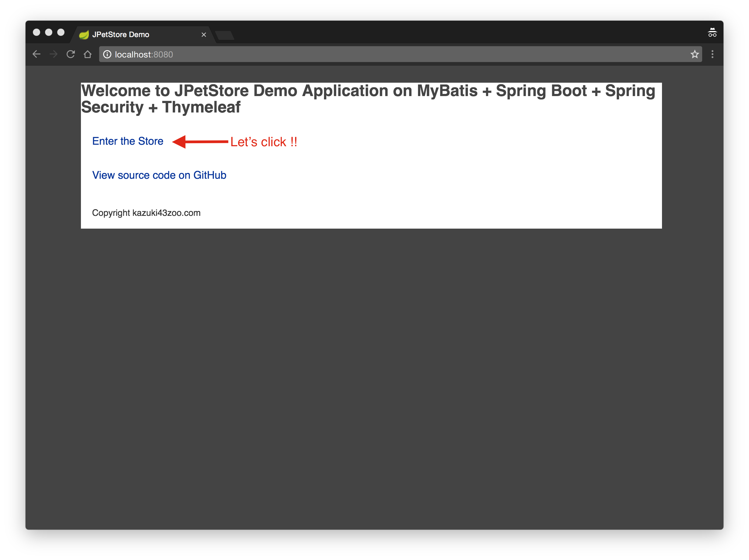Open a new tab

[225, 35]
